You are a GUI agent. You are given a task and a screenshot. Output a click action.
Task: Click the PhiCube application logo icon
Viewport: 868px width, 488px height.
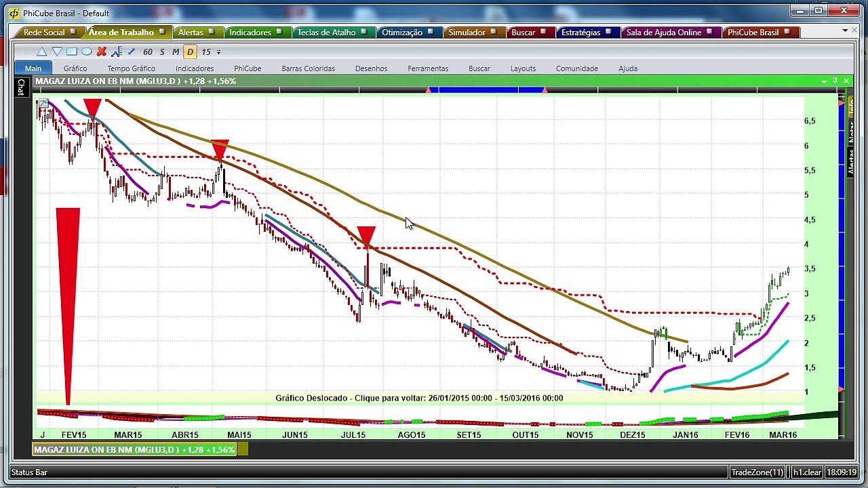click(14, 13)
